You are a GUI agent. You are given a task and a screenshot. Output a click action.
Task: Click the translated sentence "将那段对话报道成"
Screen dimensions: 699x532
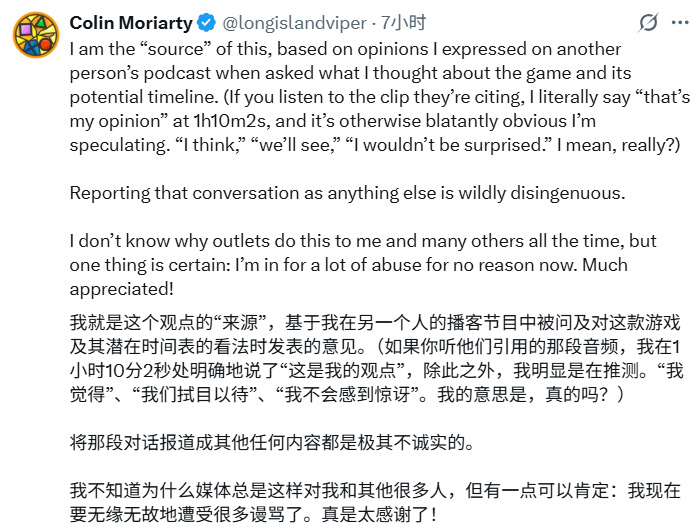coord(140,441)
